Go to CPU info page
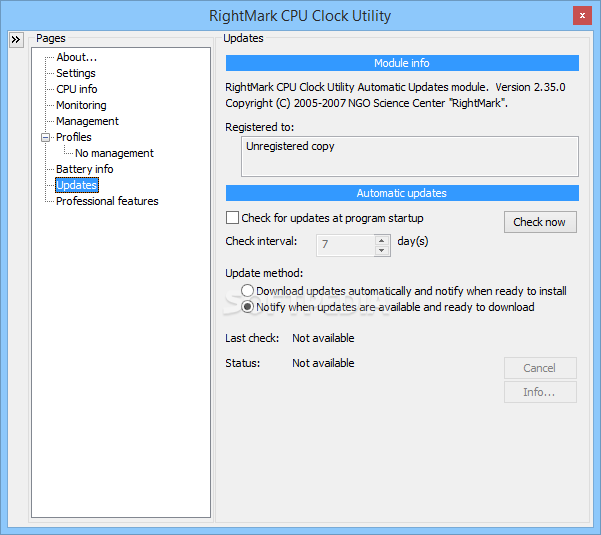Viewport: 601px width, 535px height. (76, 89)
